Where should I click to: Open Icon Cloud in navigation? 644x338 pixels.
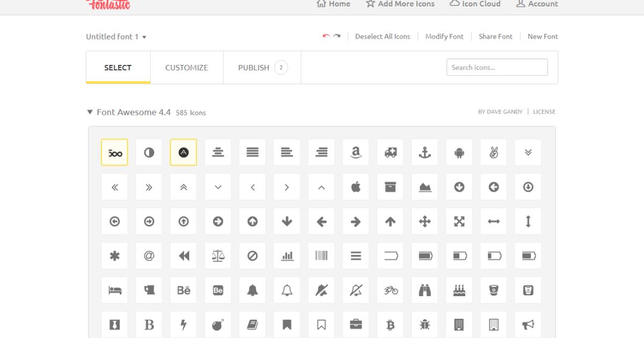[475, 4]
